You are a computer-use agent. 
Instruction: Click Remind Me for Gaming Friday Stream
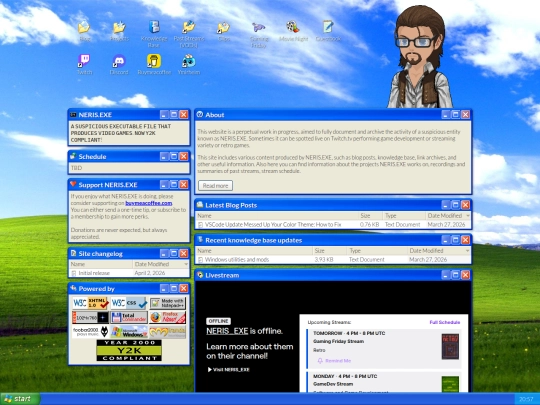[334, 361]
